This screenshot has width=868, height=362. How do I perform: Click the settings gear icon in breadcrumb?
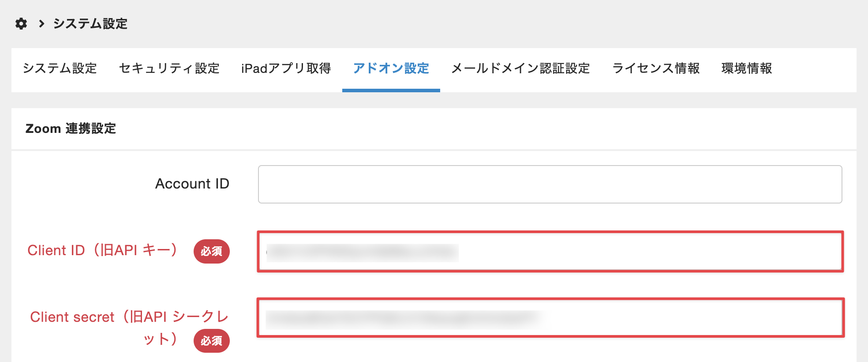pos(21,23)
